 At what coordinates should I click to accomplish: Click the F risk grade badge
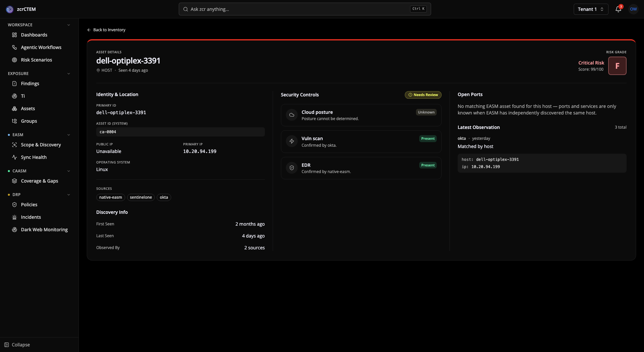click(x=617, y=66)
